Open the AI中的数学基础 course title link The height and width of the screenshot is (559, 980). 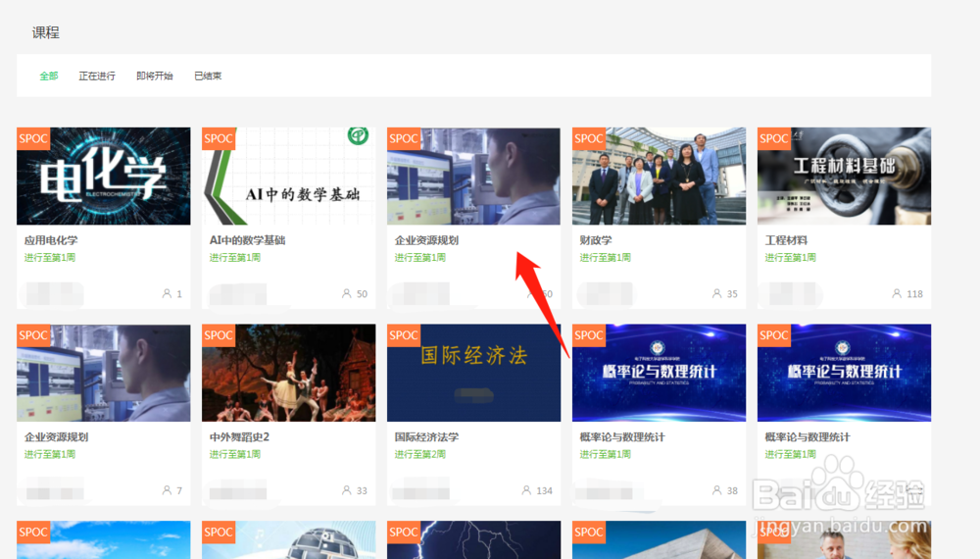248,240
